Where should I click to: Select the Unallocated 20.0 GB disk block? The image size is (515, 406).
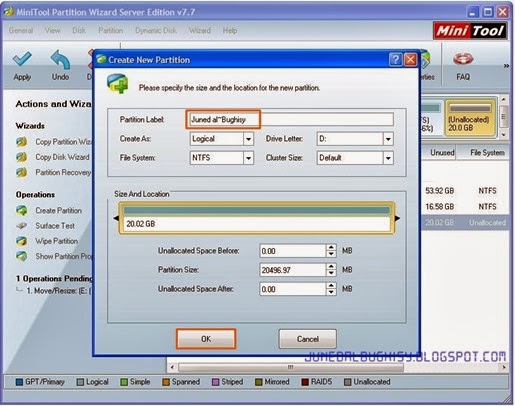[470, 118]
